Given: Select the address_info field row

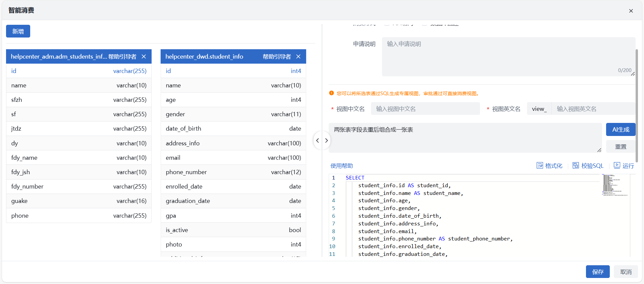Looking at the screenshot, I should coord(233,143).
